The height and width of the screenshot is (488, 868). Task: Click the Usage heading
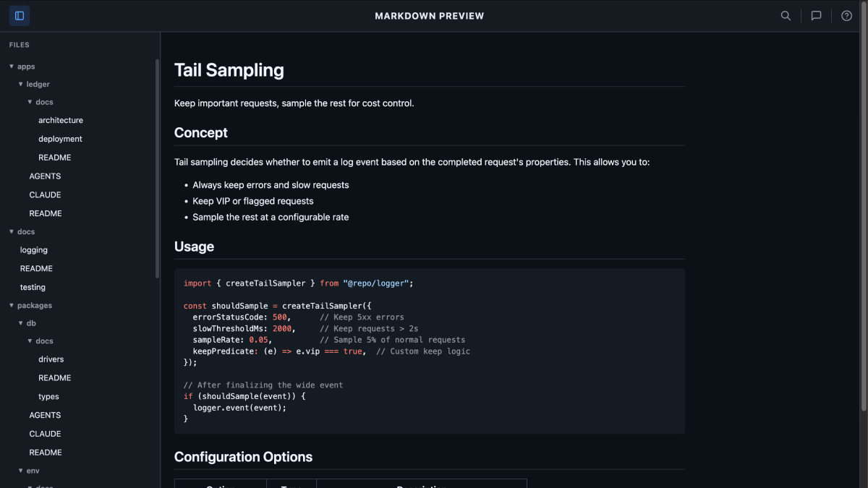[x=195, y=247]
